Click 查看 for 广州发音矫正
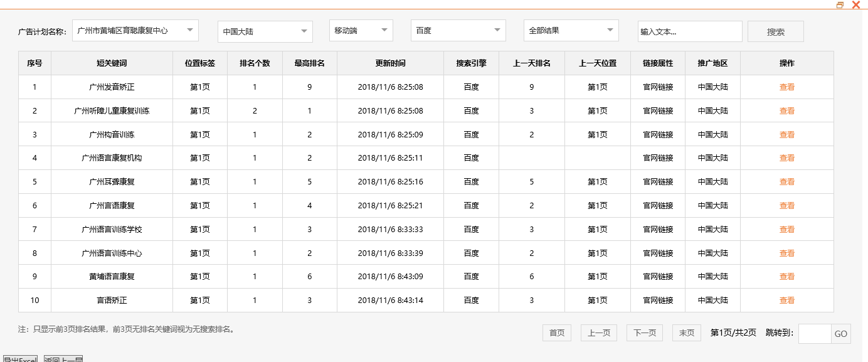 coord(786,87)
